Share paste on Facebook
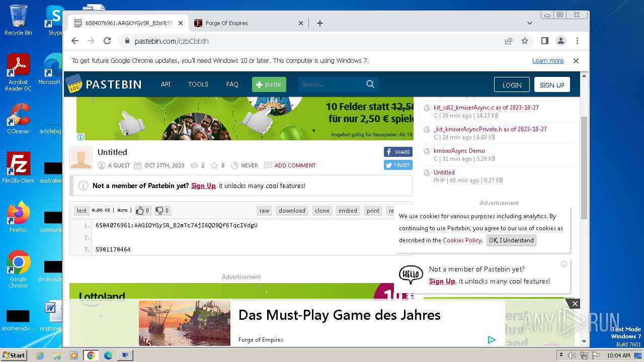 pos(398,152)
